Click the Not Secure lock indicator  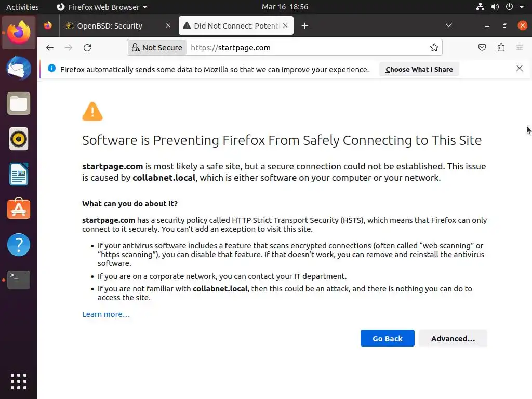click(x=156, y=47)
